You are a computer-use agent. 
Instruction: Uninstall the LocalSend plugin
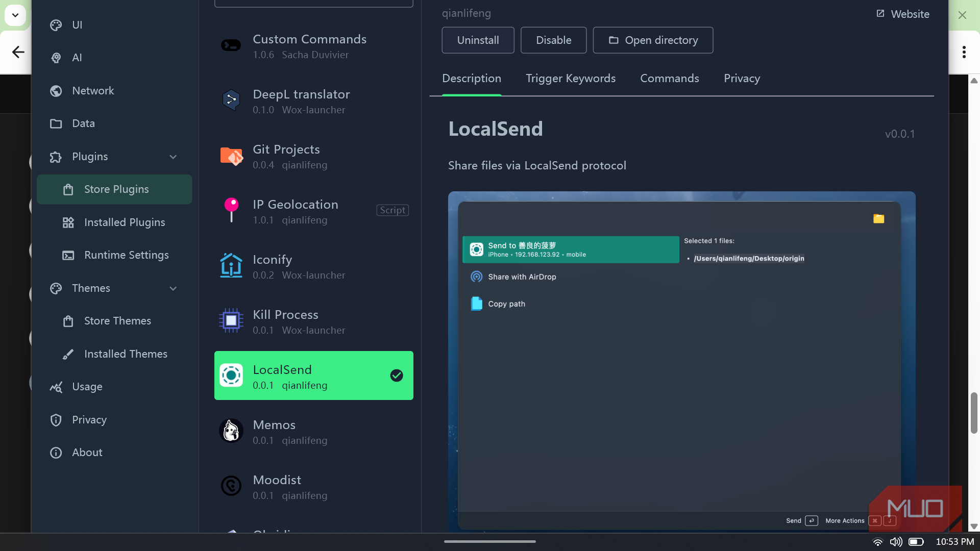coord(478,40)
